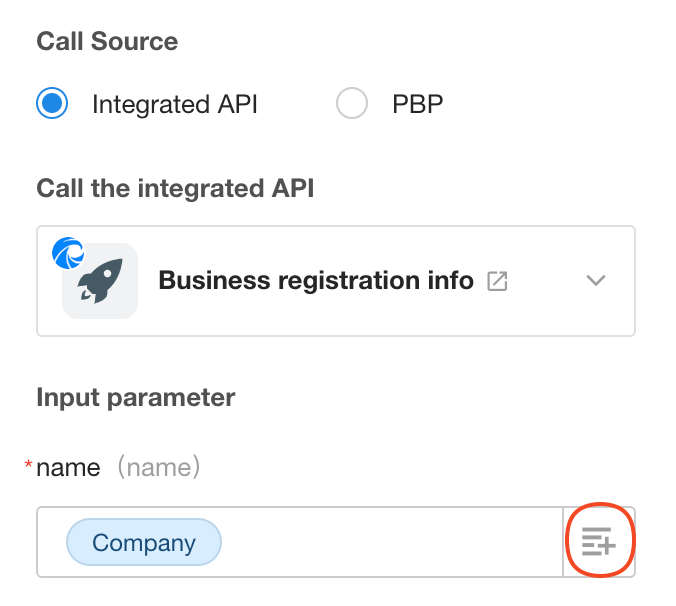Select the Integrated API radio button

point(52,103)
